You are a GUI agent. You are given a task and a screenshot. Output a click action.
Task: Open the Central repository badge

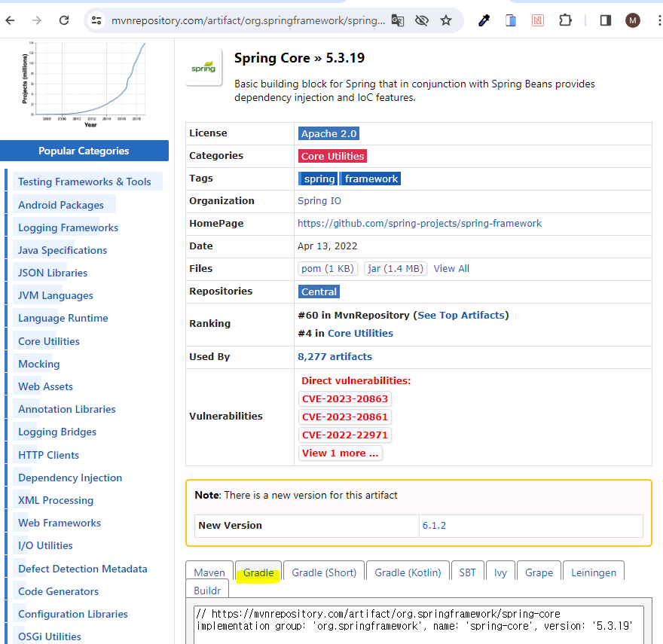[319, 291]
